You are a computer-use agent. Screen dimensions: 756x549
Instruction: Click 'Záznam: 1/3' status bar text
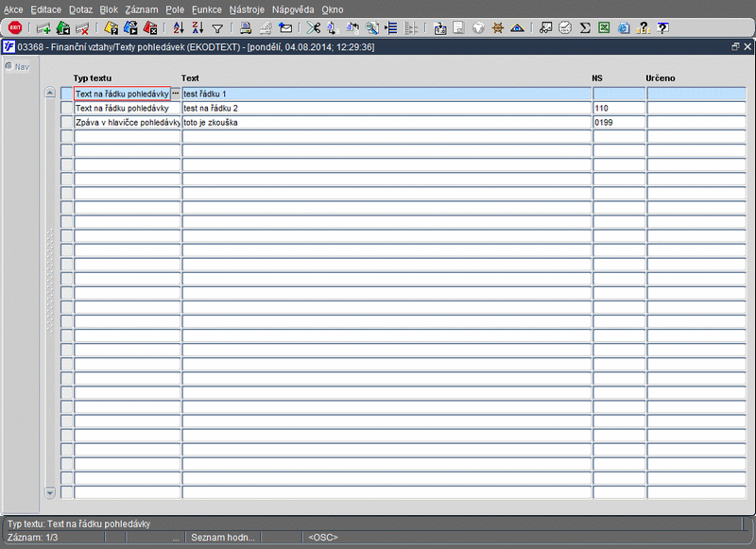coord(33,537)
